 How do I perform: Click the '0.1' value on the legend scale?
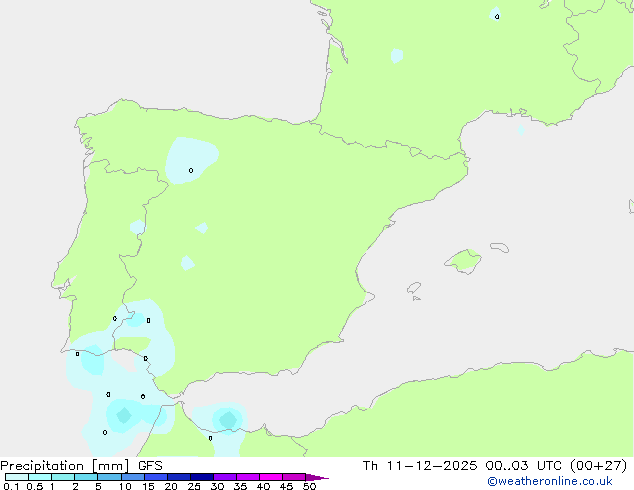[10, 487]
